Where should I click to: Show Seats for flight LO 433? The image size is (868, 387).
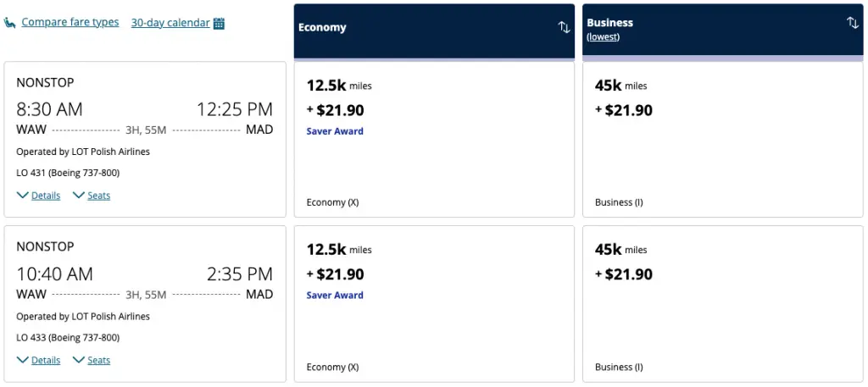92,360
